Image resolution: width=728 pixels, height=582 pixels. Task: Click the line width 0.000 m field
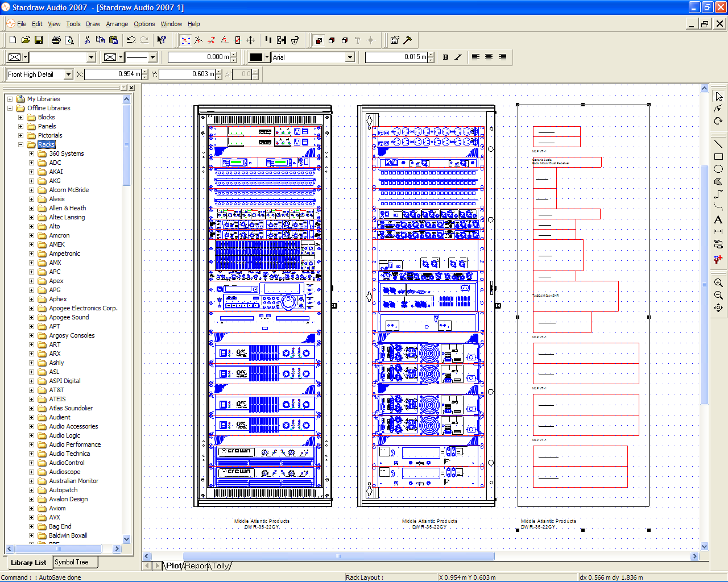pos(199,57)
